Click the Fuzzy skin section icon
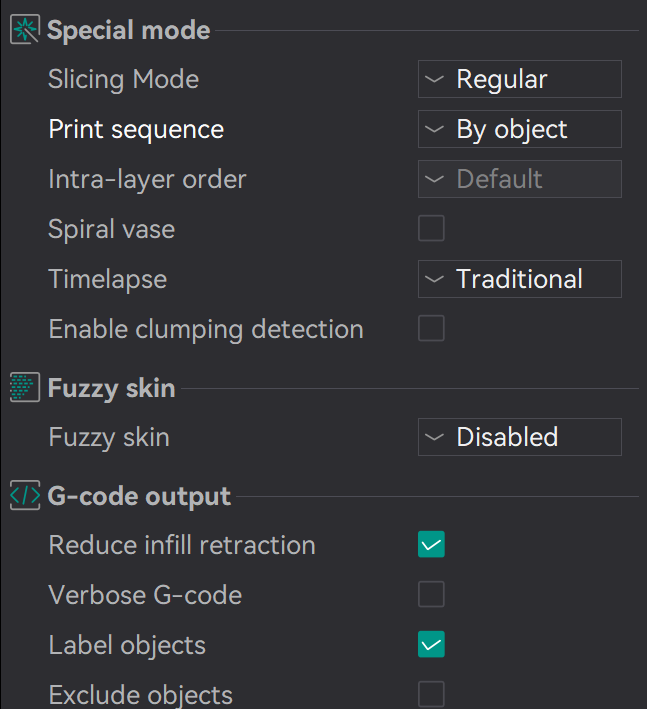The image size is (647, 709). coord(24,388)
